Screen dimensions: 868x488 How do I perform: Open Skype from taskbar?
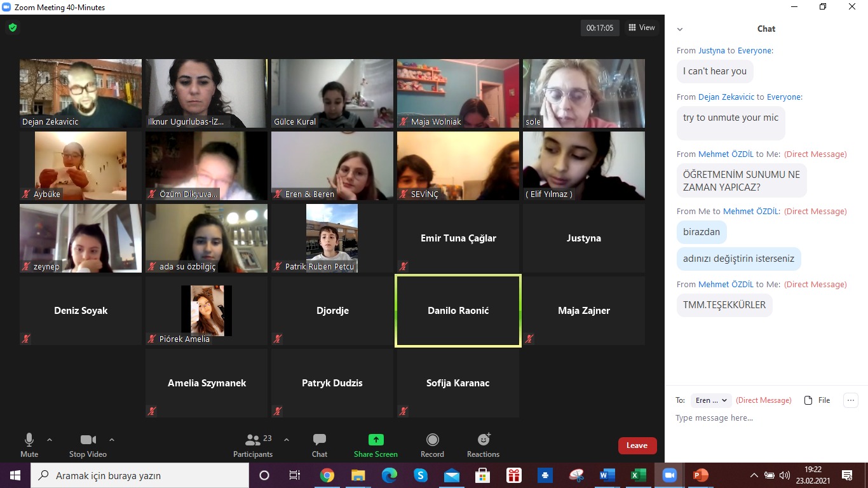click(421, 475)
